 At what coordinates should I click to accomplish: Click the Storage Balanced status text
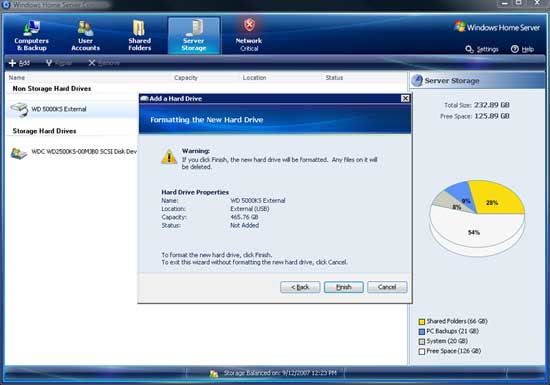pos(280,373)
